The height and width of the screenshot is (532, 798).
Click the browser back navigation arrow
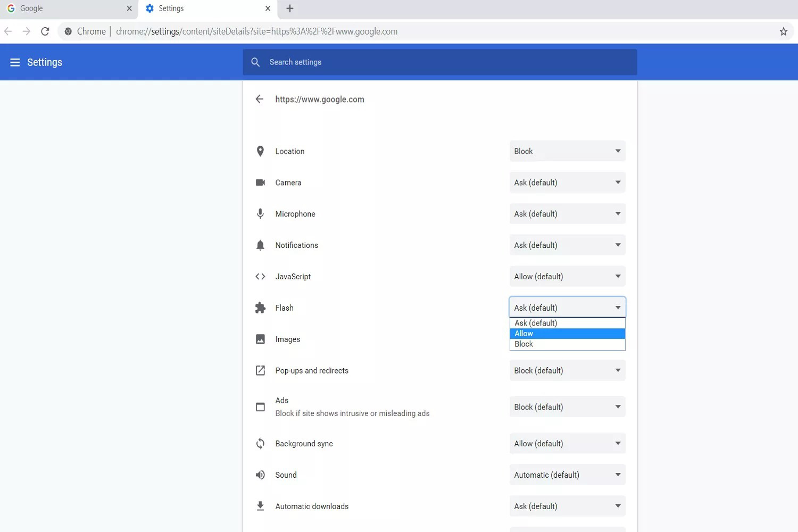(x=9, y=31)
